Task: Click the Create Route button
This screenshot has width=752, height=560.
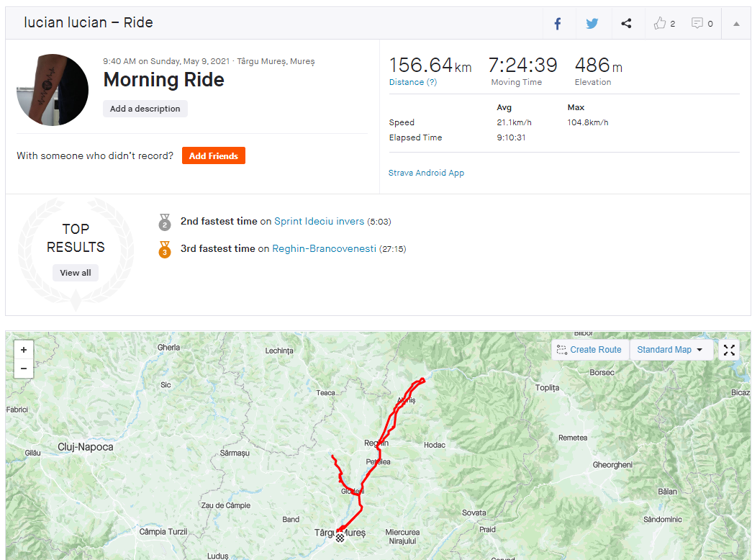Action: [x=589, y=350]
